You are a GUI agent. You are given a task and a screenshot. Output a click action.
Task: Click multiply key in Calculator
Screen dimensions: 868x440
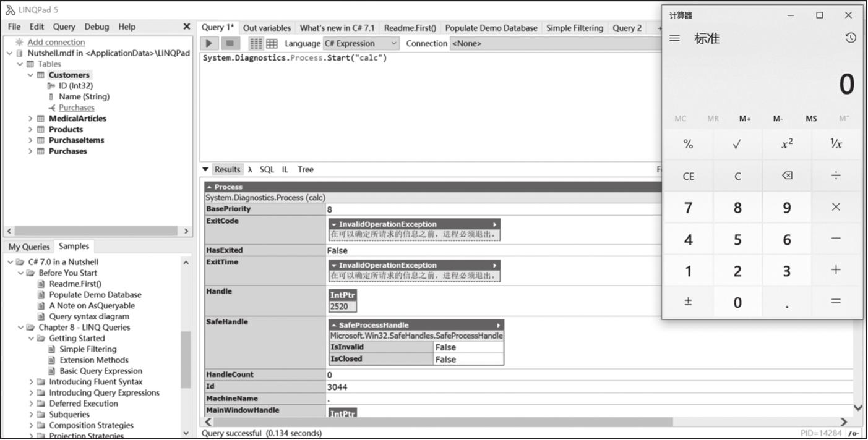(x=836, y=207)
